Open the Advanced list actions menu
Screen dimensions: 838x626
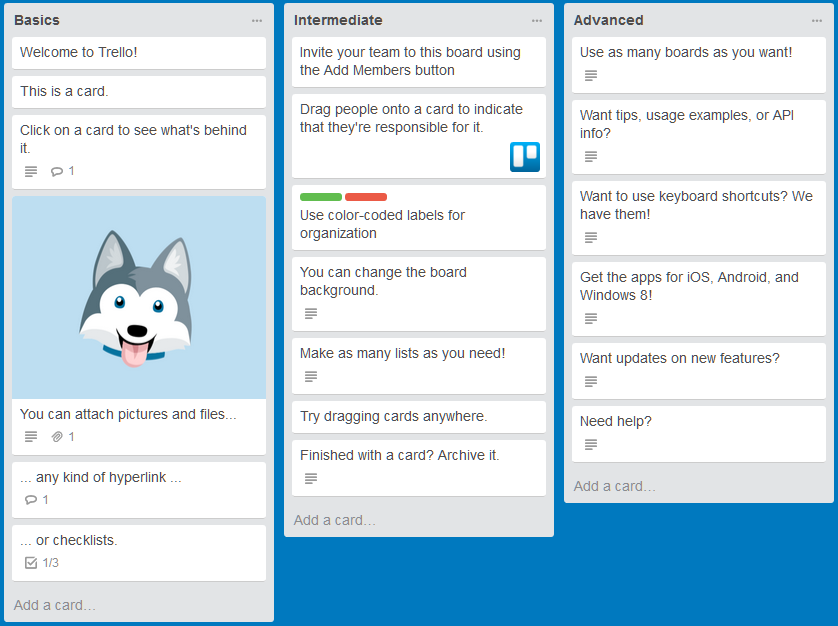point(817,20)
